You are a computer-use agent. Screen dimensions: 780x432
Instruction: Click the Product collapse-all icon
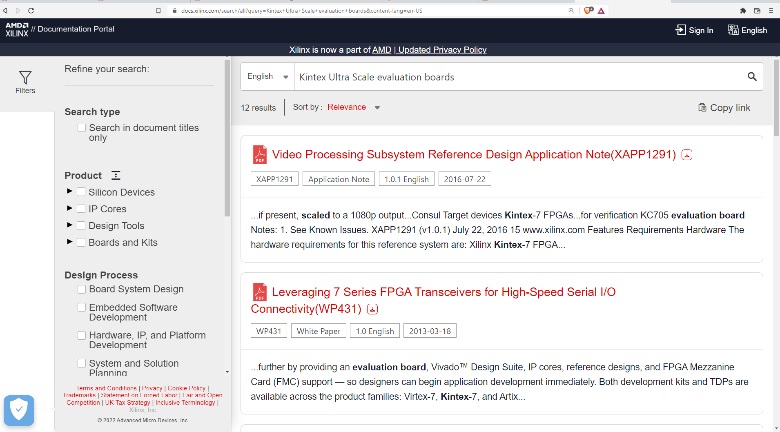point(115,175)
